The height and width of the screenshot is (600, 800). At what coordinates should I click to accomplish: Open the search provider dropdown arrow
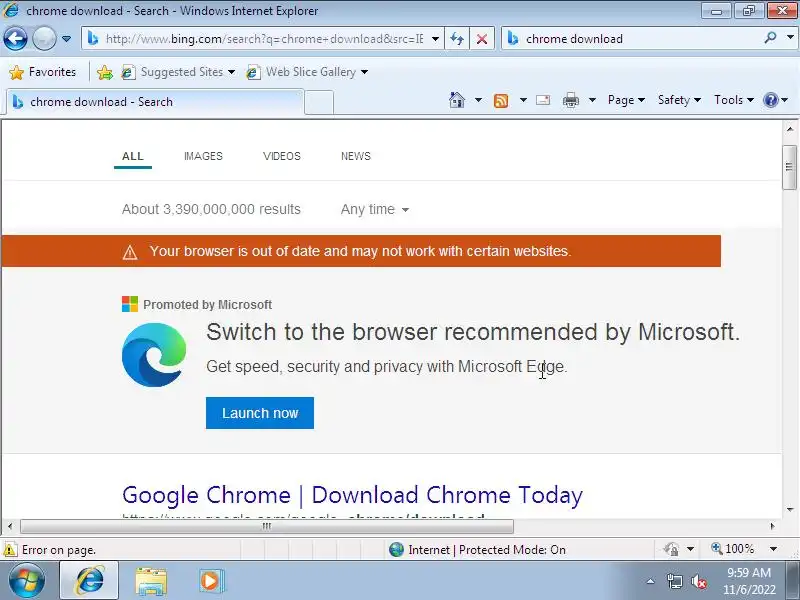coord(790,38)
